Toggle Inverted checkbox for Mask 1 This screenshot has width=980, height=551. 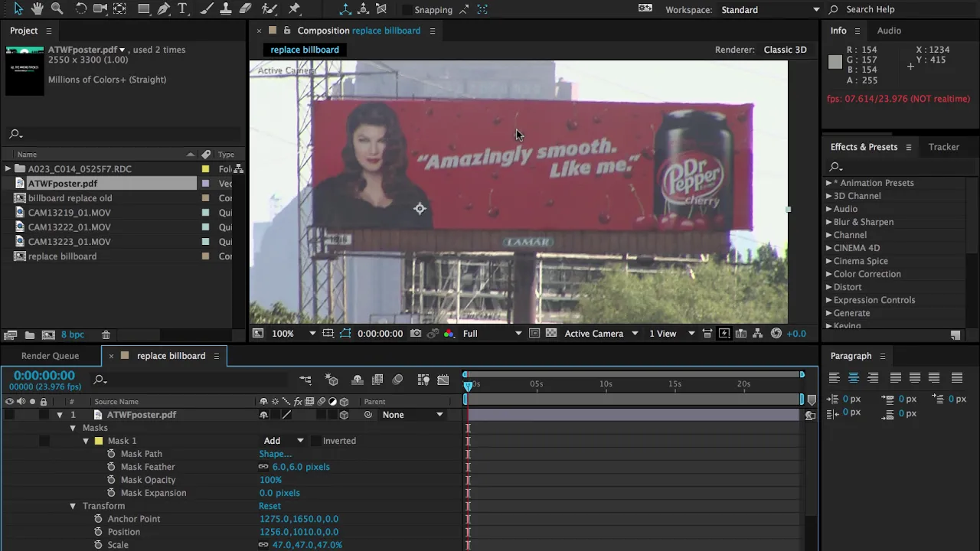click(316, 441)
